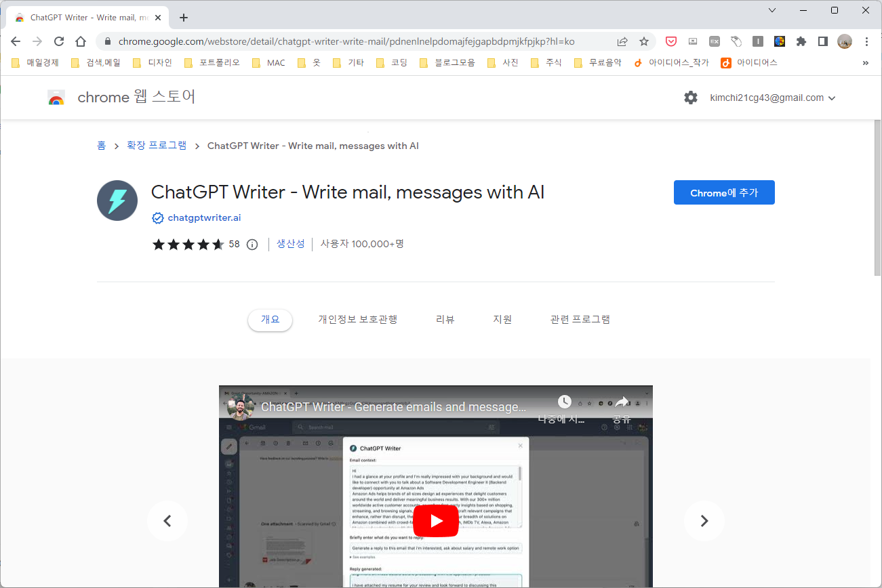The image size is (882, 588).
Task: Open the 매일경제 bookmark folder
Action: coord(36,62)
